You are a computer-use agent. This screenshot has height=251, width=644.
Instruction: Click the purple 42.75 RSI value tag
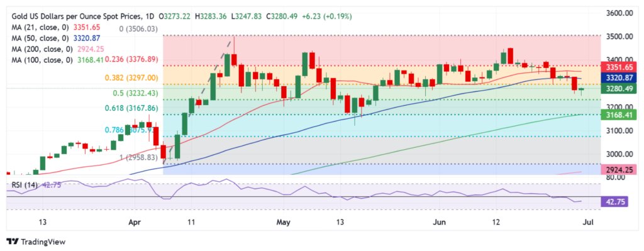click(x=614, y=201)
